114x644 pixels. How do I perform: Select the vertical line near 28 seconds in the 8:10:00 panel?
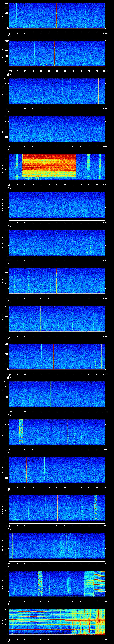(54, 53)
